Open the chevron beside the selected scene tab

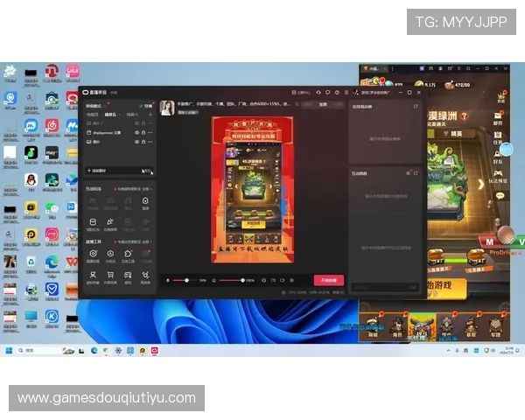tap(120, 115)
